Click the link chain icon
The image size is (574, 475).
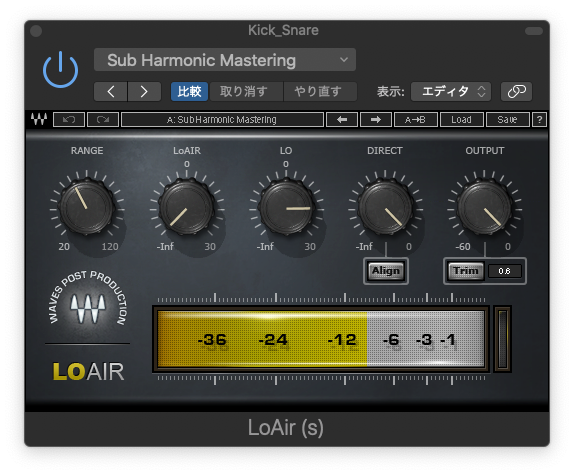click(x=516, y=91)
